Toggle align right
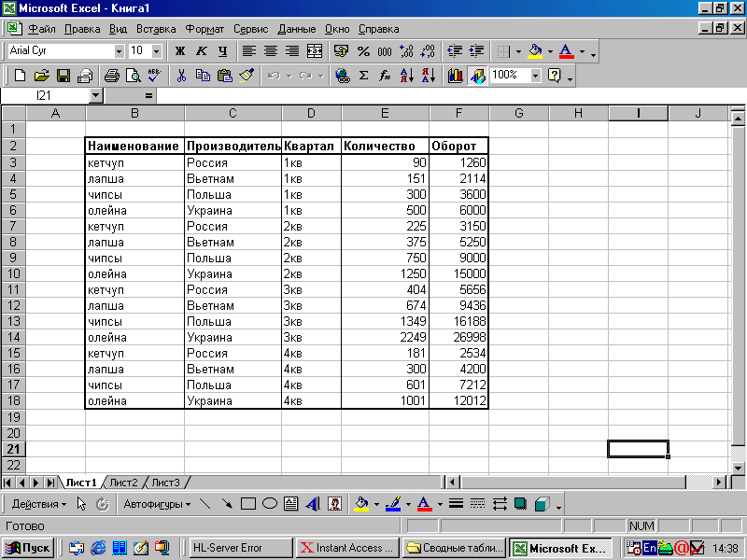This screenshot has width=747, height=560. click(292, 51)
